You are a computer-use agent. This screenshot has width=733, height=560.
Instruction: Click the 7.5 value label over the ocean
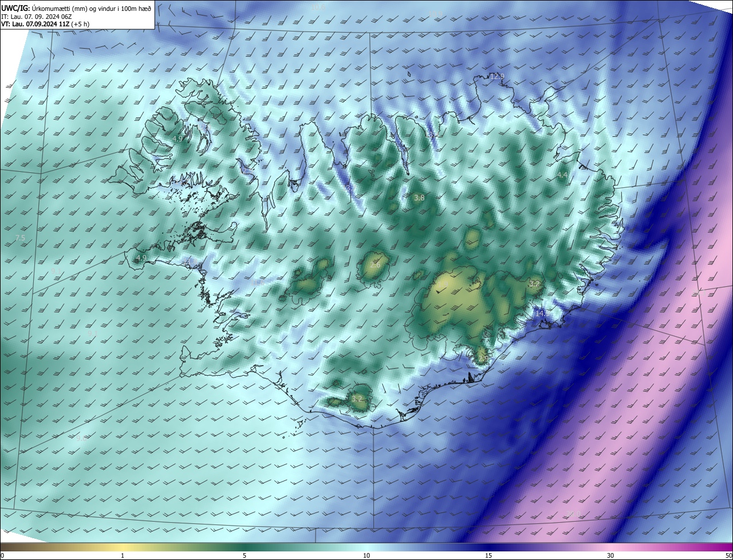pos(20,238)
